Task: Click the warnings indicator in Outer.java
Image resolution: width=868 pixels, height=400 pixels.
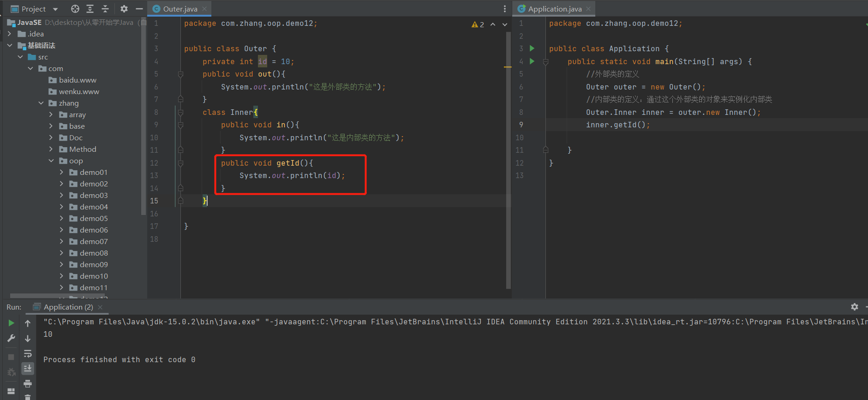Action: (478, 24)
